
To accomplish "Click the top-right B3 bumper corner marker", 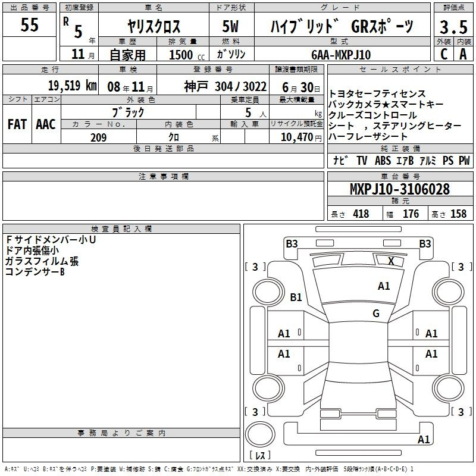I will pyautogui.click(x=425, y=243).
